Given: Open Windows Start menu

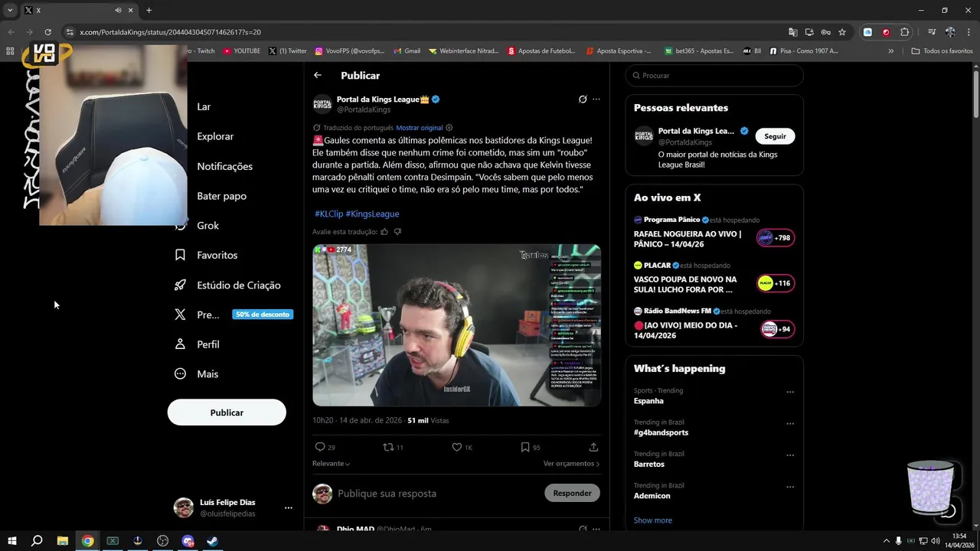Looking at the screenshot, I should click(12, 541).
